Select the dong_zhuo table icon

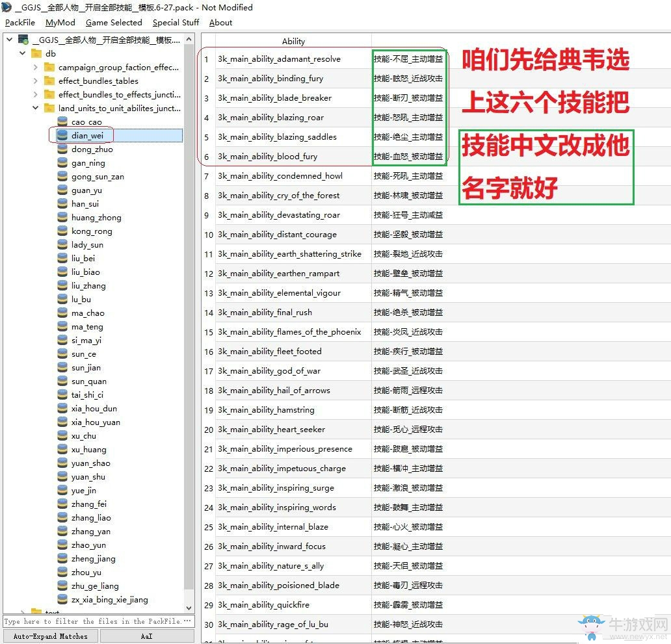pos(62,149)
